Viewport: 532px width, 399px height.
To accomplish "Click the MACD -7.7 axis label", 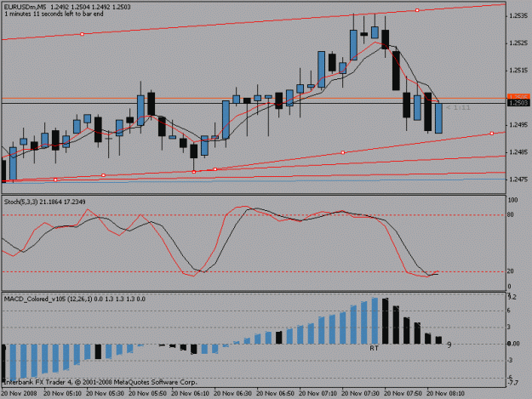I will 512,383.
